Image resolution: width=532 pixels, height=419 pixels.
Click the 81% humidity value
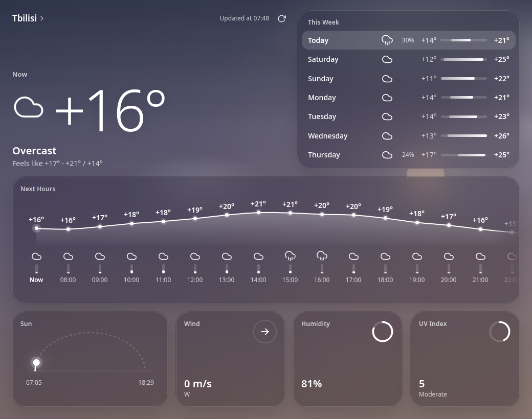(x=312, y=384)
